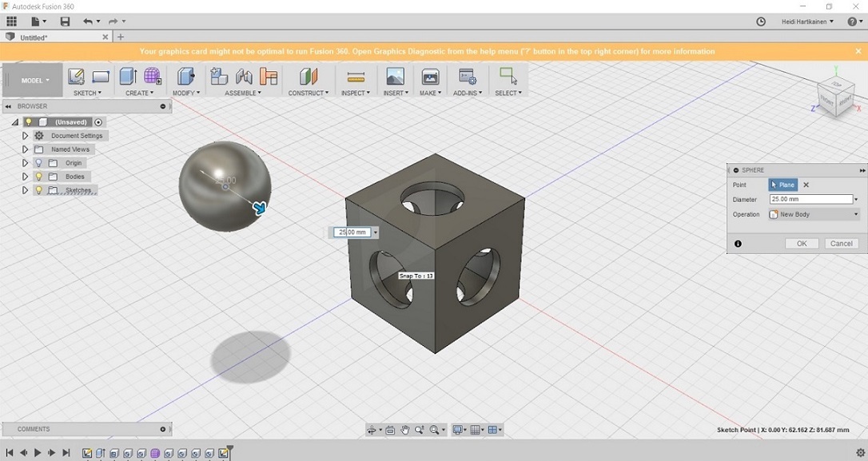The height and width of the screenshot is (461, 868).
Task: Click the 3D Print make icon
Action: coord(430,77)
